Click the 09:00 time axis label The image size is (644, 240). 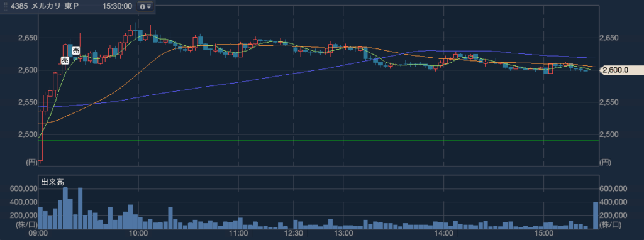click(38, 234)
